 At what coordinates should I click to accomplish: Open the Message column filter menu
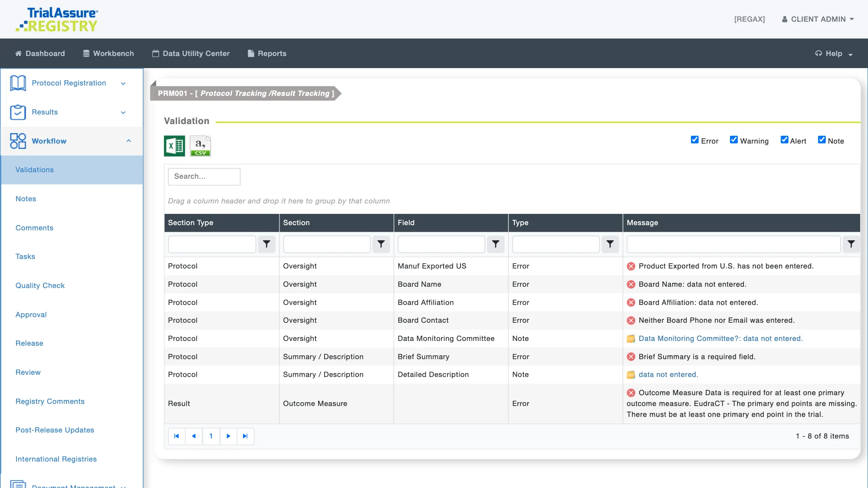point(851,244)
